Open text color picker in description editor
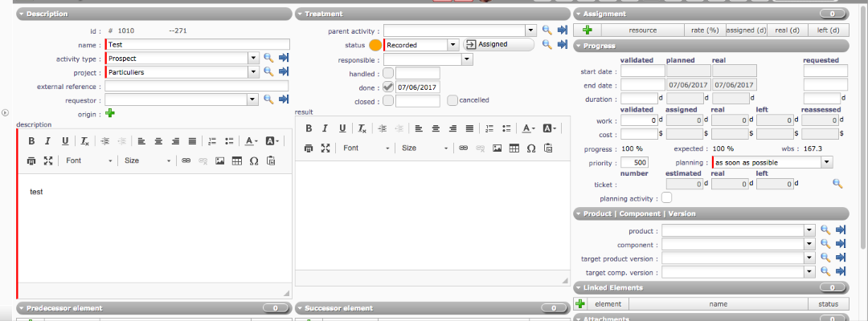Screen dimensions: 868x321 (x=251, y=141)
